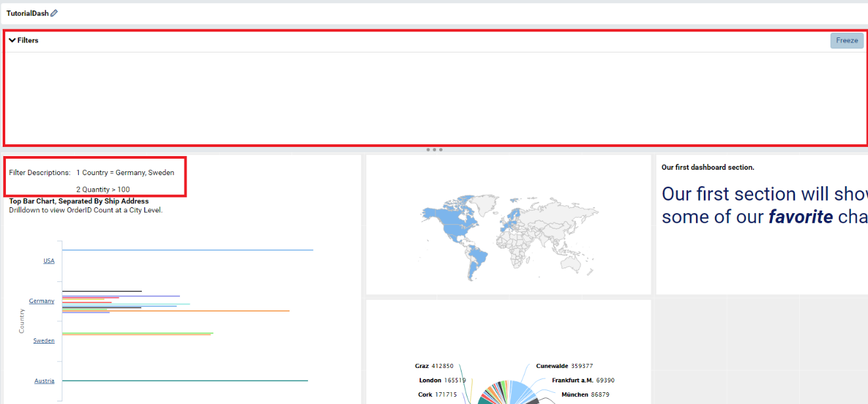Click the 'Frankfurt a.M. 69390' pie label
868x404 pixels.
point(583,380)
